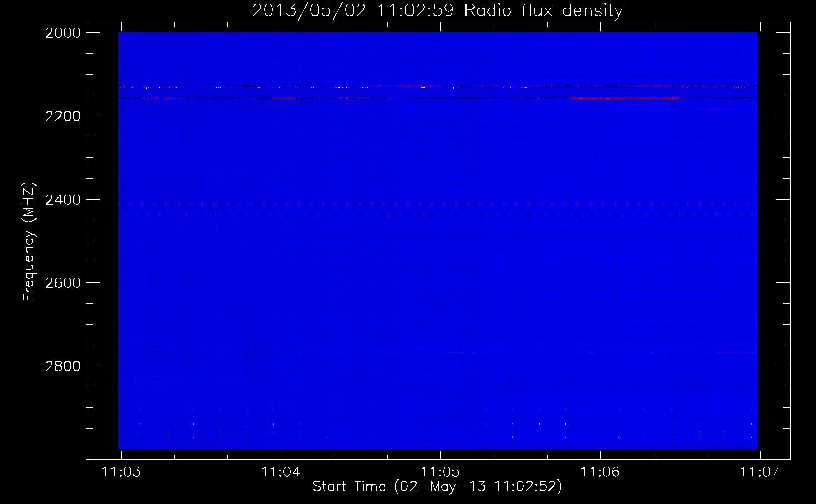Image resolution: width=816 pixels, height=504 pixels.
Task: Click the dotted interference line just above 2400 MHz
Action: (438, 204)
